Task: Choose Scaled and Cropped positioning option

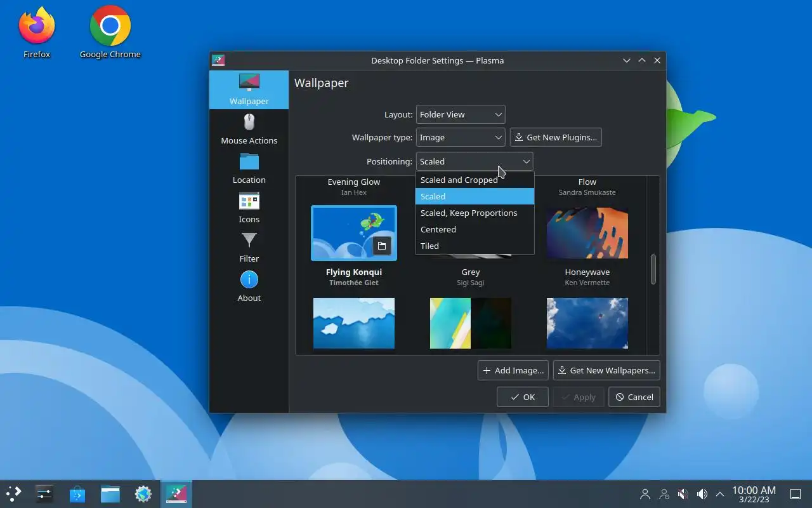Action: coord(475,180)
